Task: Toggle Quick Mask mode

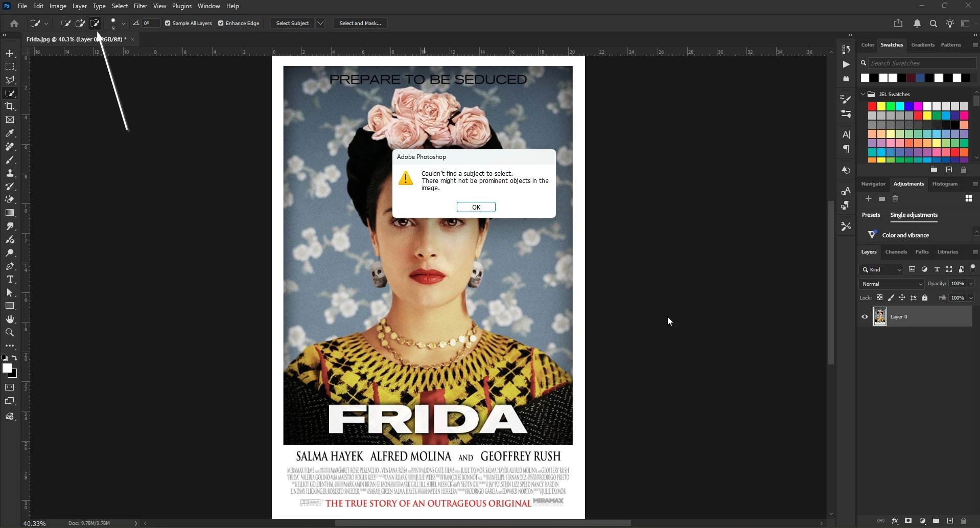Action: [10, 387]
